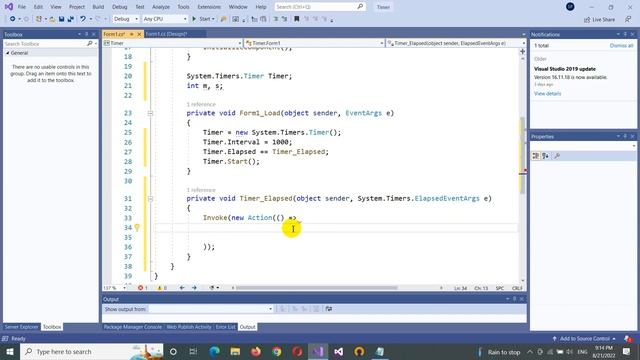
Task: Open the File menu
Action: pos(22,7)
